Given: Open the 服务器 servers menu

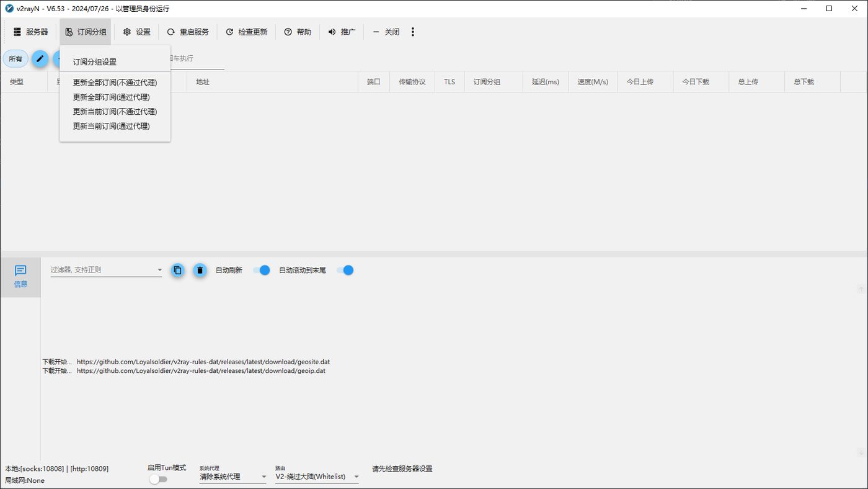Looking at the screenshot, I should coord(31,32).
